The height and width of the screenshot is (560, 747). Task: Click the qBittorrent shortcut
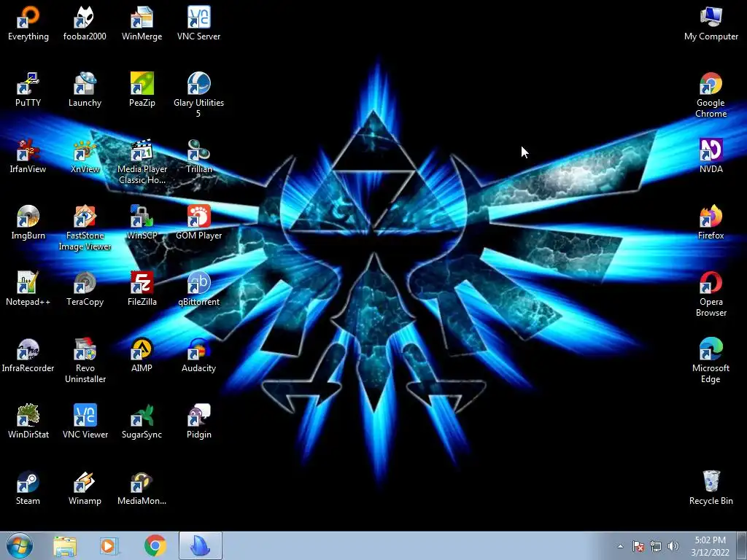198,289
